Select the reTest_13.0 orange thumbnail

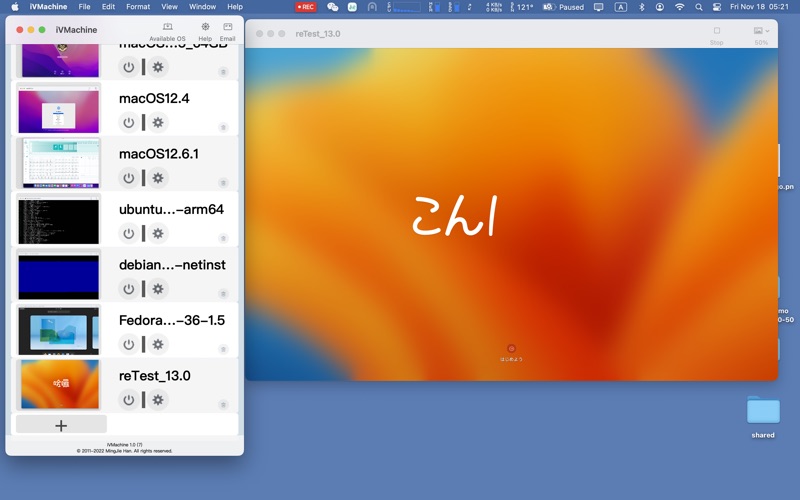coord(60,385)
